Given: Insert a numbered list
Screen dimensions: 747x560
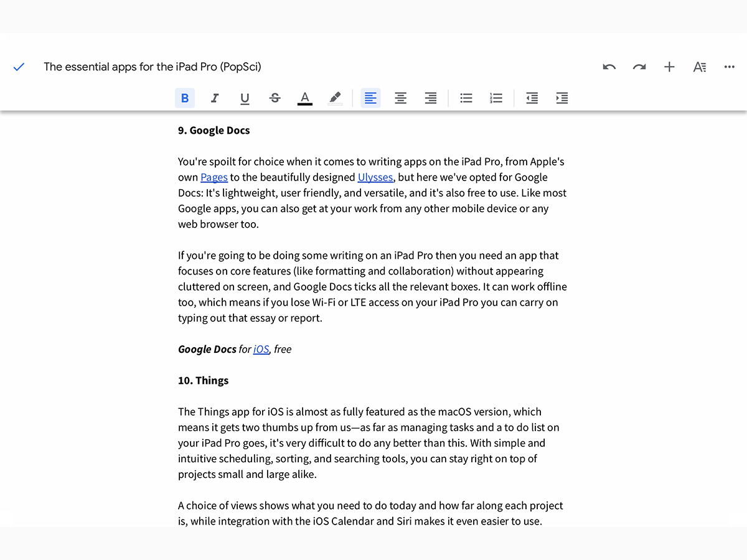Looking at the screenshot, I should (x=496, y=98).
